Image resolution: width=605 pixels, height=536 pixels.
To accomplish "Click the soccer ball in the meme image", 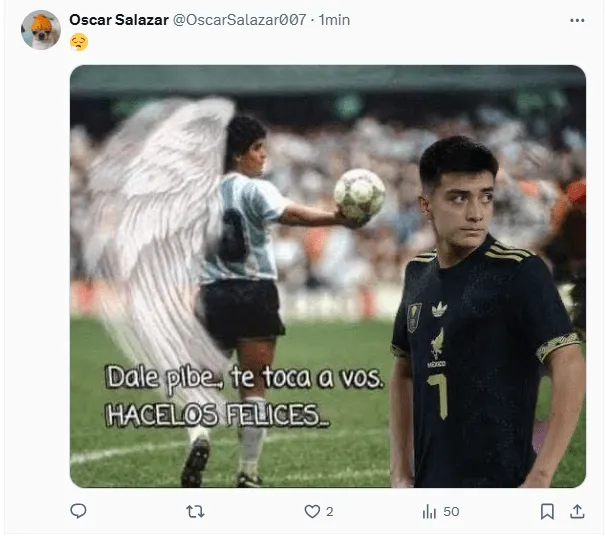I will point(360,195).
